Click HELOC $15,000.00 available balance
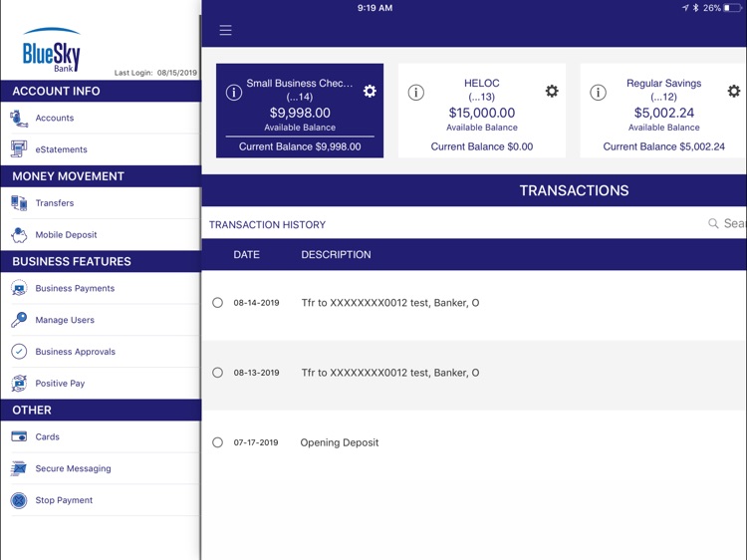747x560 pixels. [x=482, y=113]
